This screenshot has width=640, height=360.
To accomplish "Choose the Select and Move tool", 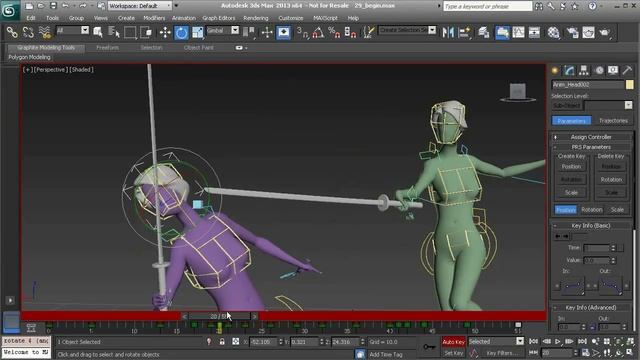I will (165, 32).
